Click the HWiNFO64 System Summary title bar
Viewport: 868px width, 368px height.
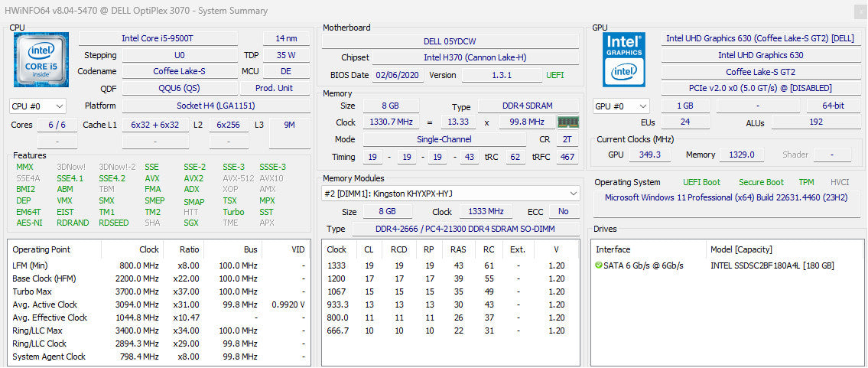(434, 11)
